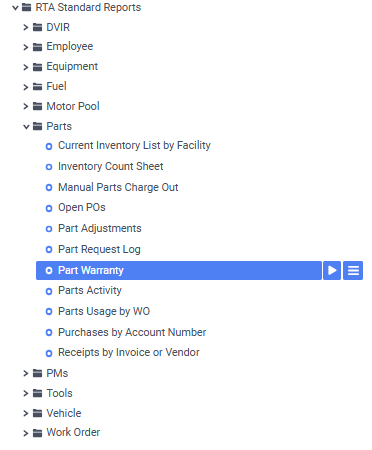Image resolution: width=372 pixels, height=450 pixels.
Task: Click the DVIR folder icon
Action: [38, 27]
